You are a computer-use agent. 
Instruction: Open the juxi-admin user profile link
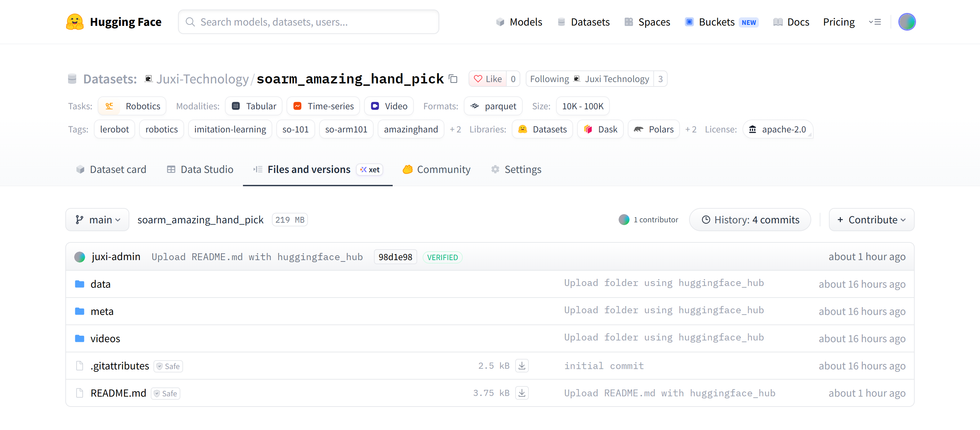pos(116,257)
